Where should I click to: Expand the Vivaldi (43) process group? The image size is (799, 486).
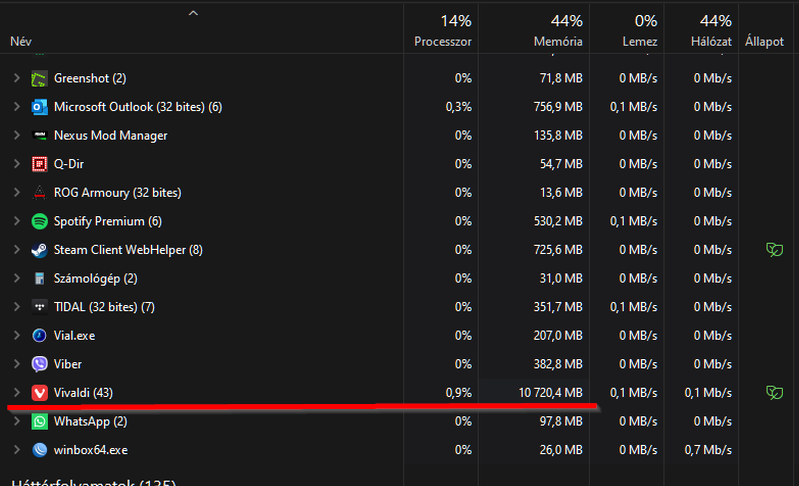point(17,393)
